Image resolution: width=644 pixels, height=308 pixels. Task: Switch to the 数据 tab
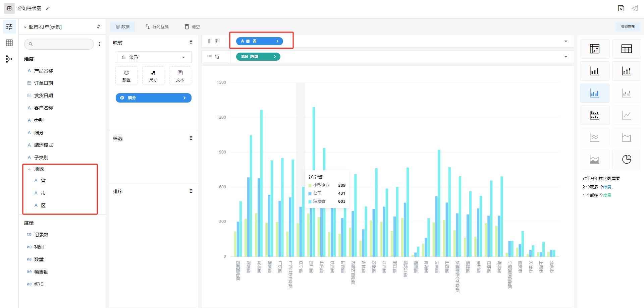click(x=122, y=27)
